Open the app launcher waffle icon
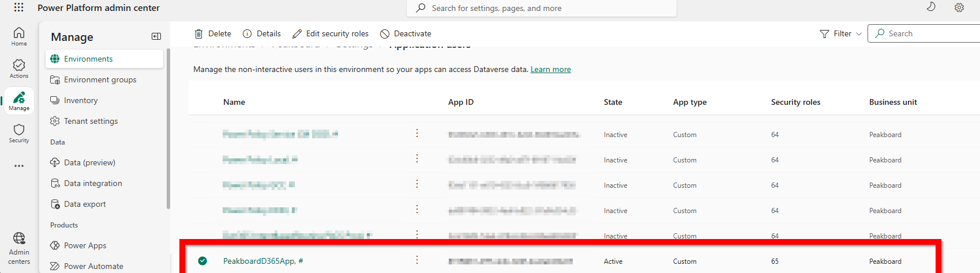This screenshot has width=980, height=273. click(18, 7)
